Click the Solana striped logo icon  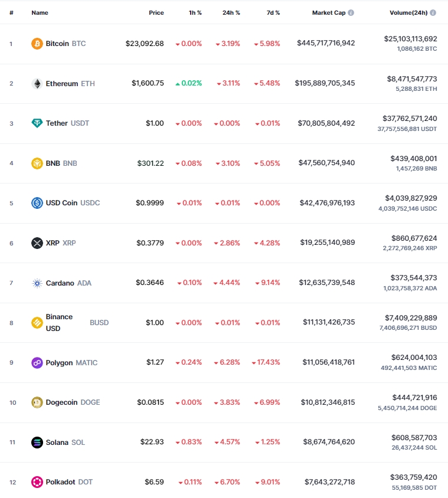coord(37,443)
